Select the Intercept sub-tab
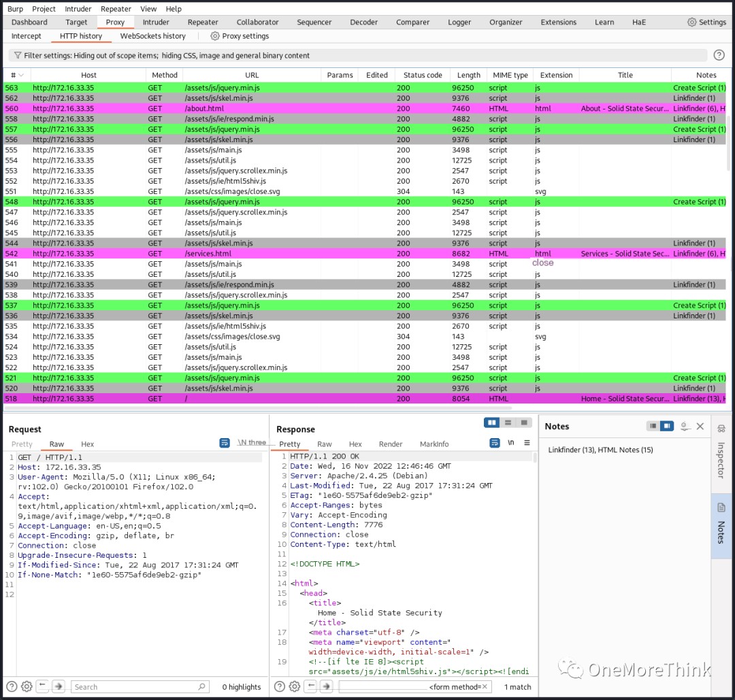This screenshot has height=700, width=735. point(27,36)
